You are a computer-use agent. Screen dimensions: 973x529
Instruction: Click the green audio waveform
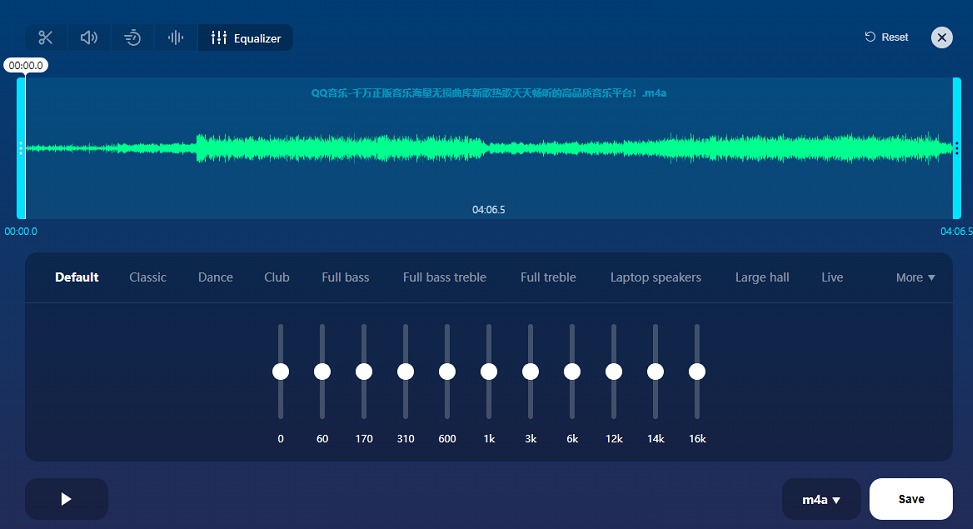[489, 148]
